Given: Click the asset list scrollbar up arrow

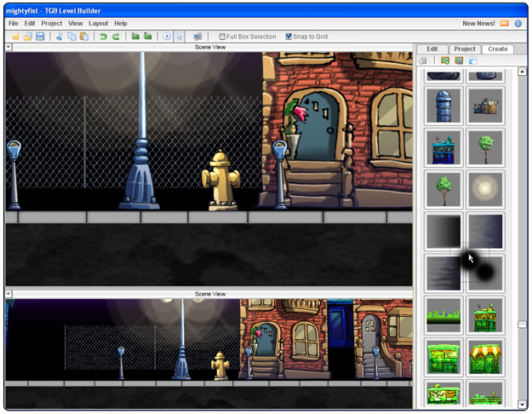Looking at the screenshot, I should point(522,72).
